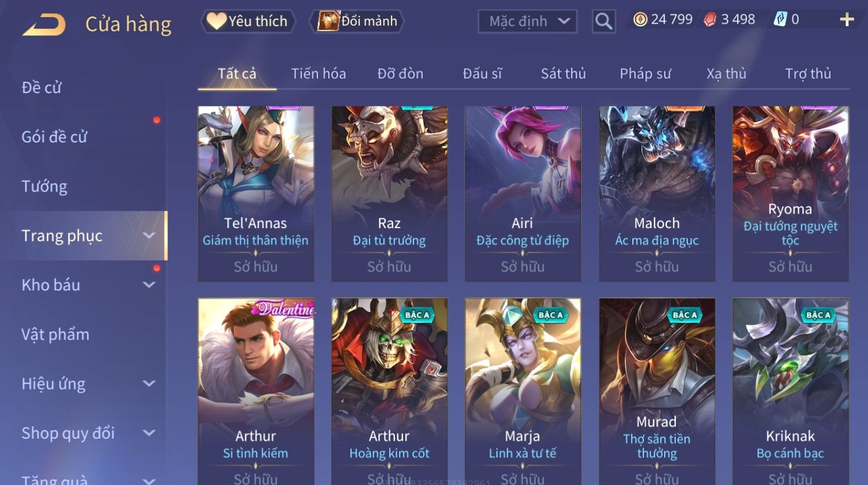868x485 pixels.
Task: Tap the red ruby currency icon
Action: (710, 20)
